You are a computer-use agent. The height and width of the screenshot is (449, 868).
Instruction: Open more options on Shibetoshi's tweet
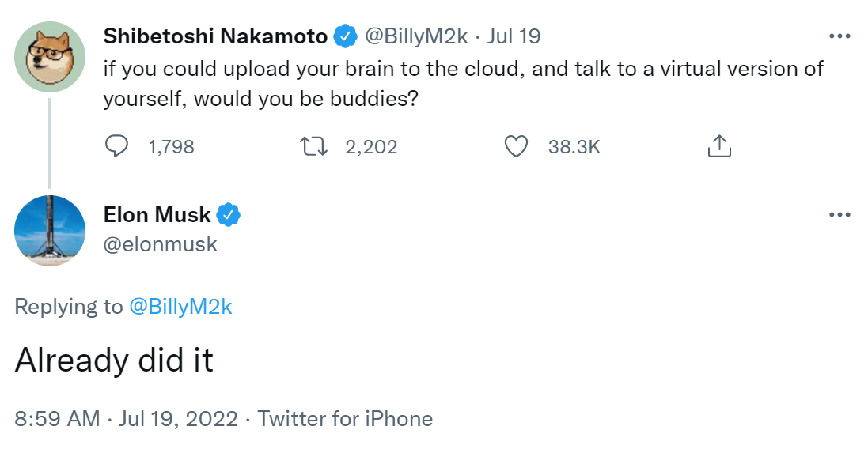tap(839, 36)
